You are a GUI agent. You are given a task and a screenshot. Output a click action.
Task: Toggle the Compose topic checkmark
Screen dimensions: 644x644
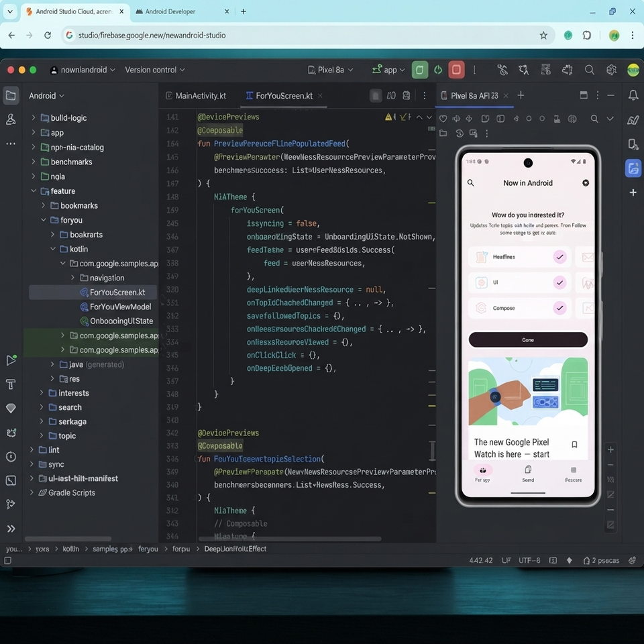click(559, 308)
